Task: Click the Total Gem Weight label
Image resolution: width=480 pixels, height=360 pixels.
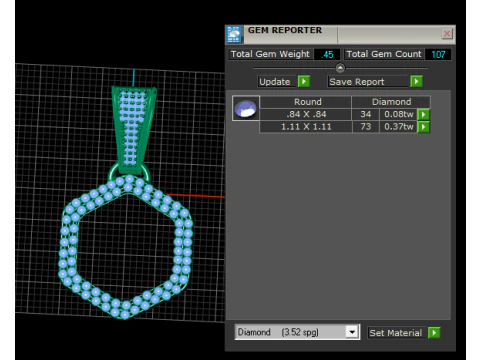Action: coord(270,54)
